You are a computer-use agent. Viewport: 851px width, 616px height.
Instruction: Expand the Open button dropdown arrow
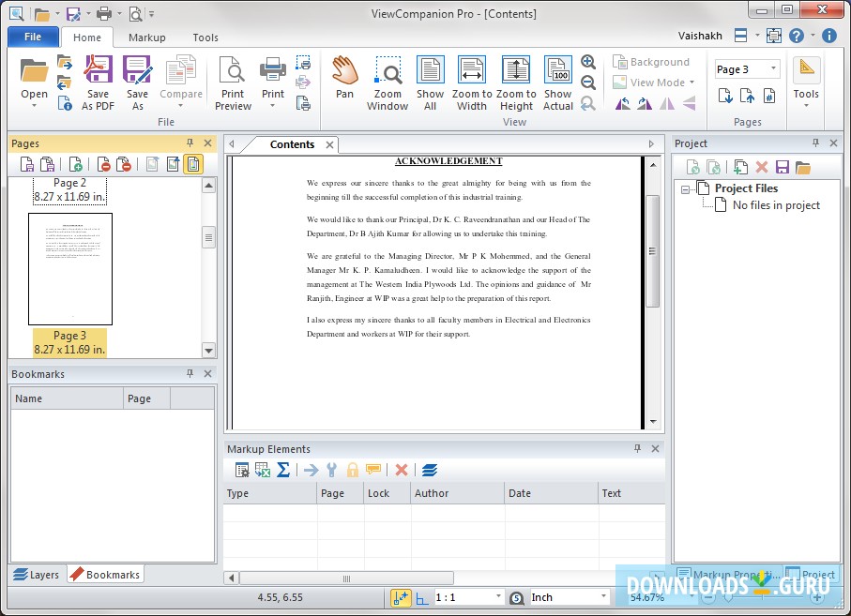pyautogui.click(x=34, y=106)
